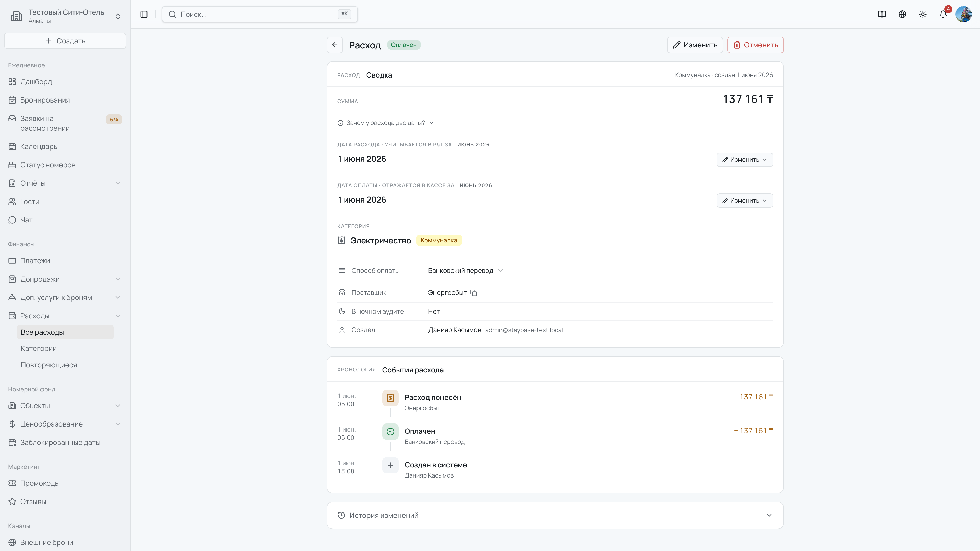Switch theme with the sun icon
Viewport: 980px width, 551px height.
[x=923, y=14]
